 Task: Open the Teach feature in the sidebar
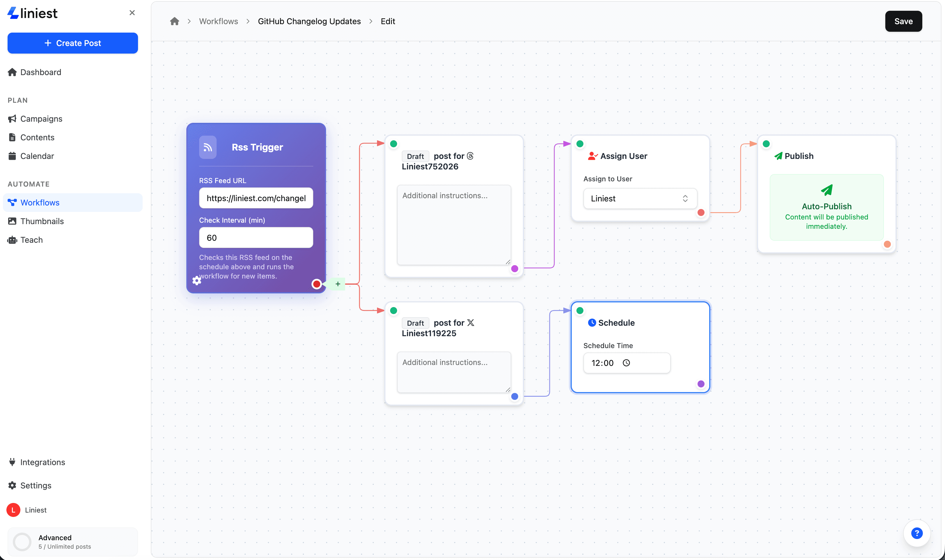(x=31, y=240)
